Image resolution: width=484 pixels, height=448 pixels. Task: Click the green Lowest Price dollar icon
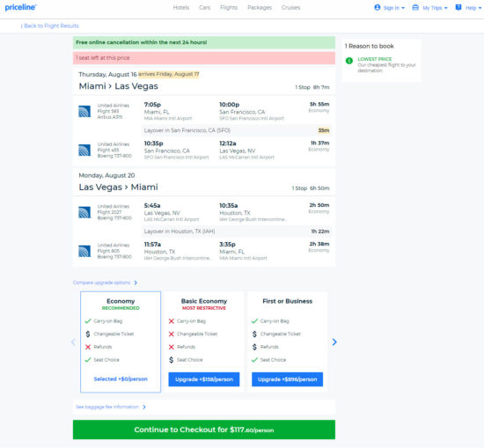(349, 61)
